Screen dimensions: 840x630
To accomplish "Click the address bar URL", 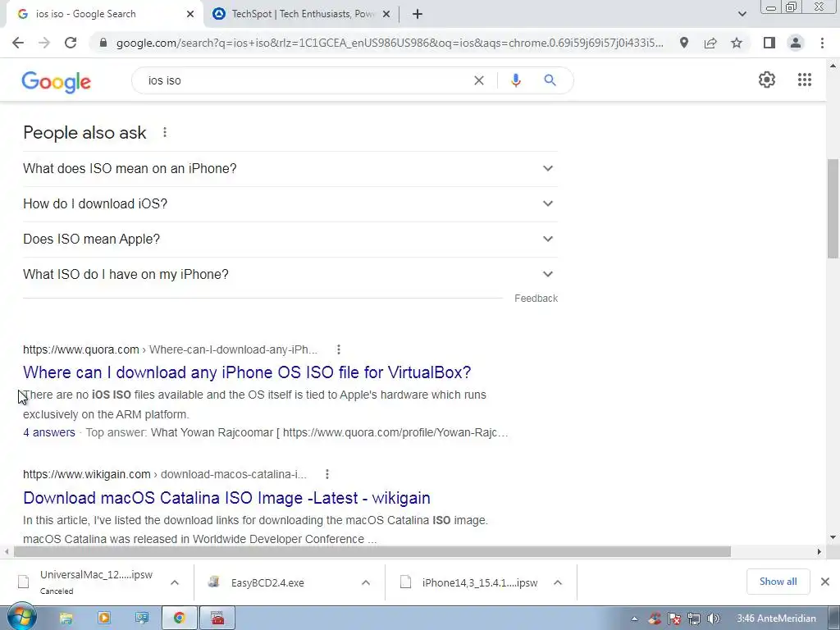I will pos(390,43).
